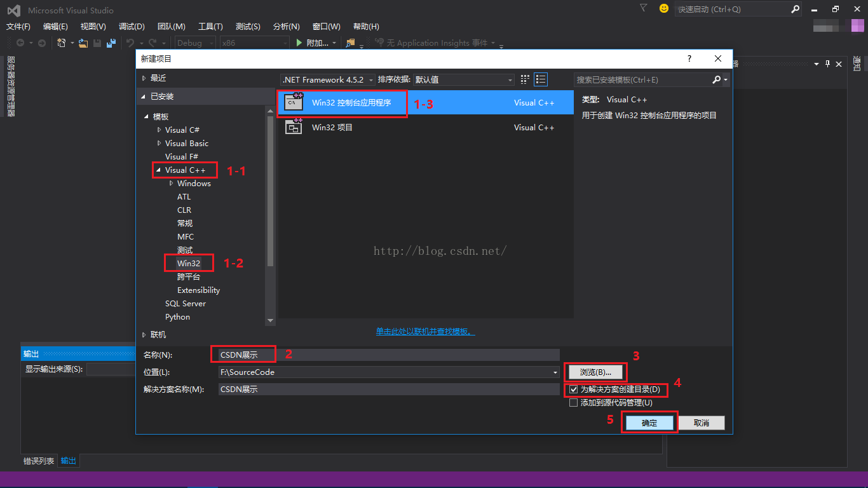Image resolution: width=868 pixels, height=488 pixels.
Task: Click the New Project toolbar icon
Action: [62, 43]
